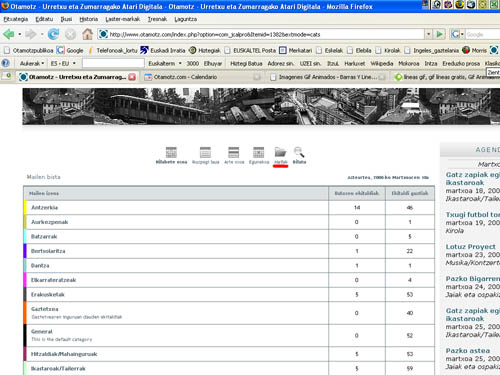Open the Aukerak dropdown

pyautogui.click(x=32, y=63)
